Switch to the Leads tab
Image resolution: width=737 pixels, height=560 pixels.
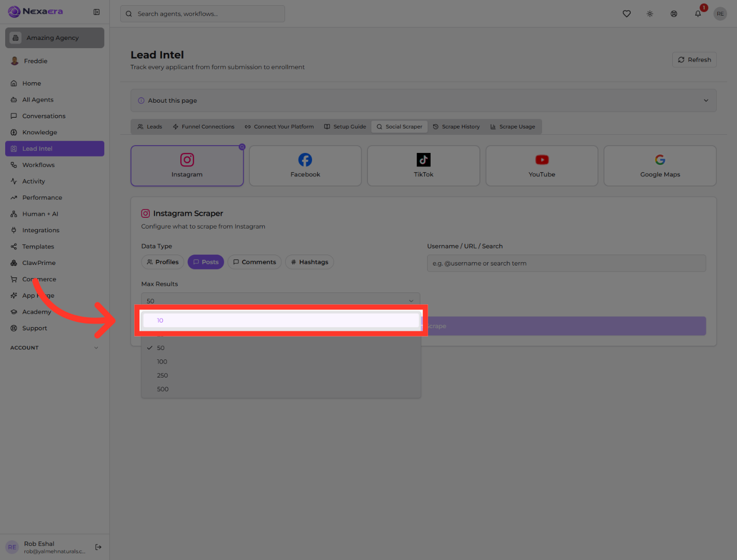[150, 127]
